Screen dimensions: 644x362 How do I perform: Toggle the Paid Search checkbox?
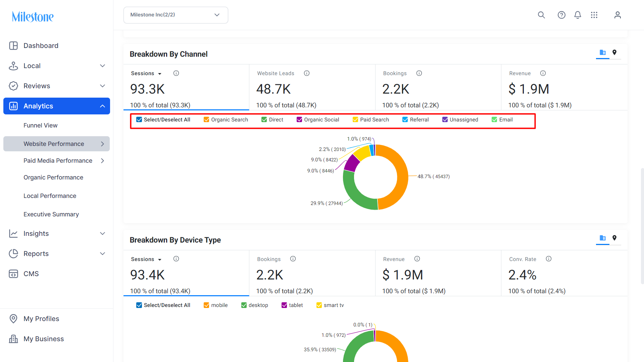355,119
